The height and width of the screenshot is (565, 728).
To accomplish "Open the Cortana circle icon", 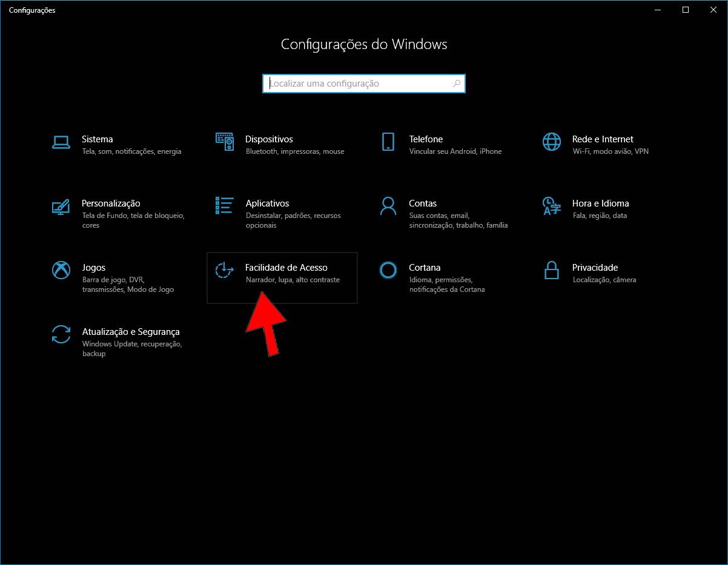I will (388, 270).
